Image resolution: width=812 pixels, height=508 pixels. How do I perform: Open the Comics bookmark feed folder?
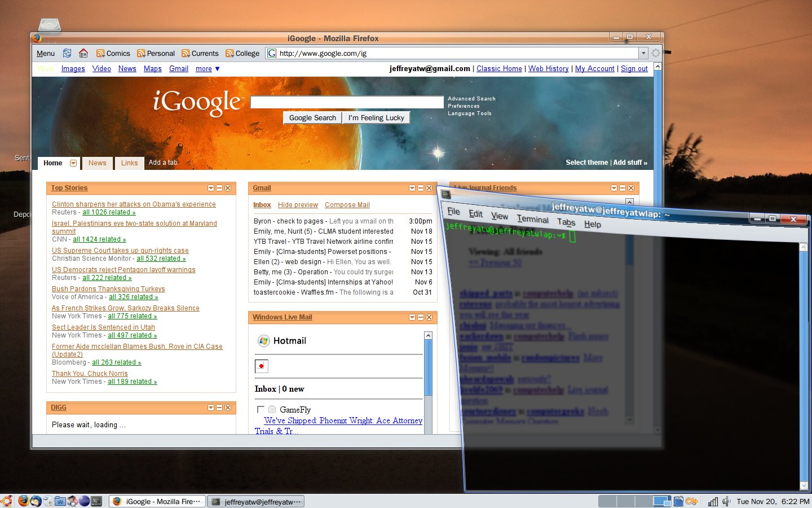(113, 53)
